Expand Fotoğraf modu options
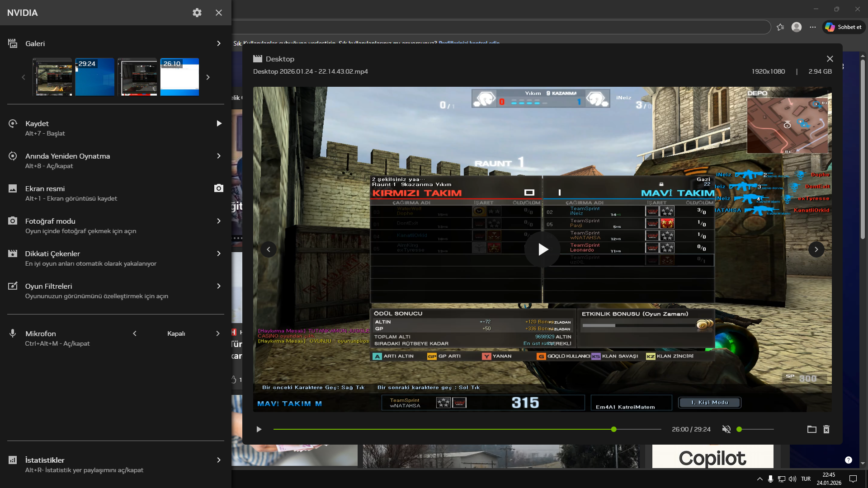This screenshot has width=868, height=488. pyautogui.click(x=219, y=221)
